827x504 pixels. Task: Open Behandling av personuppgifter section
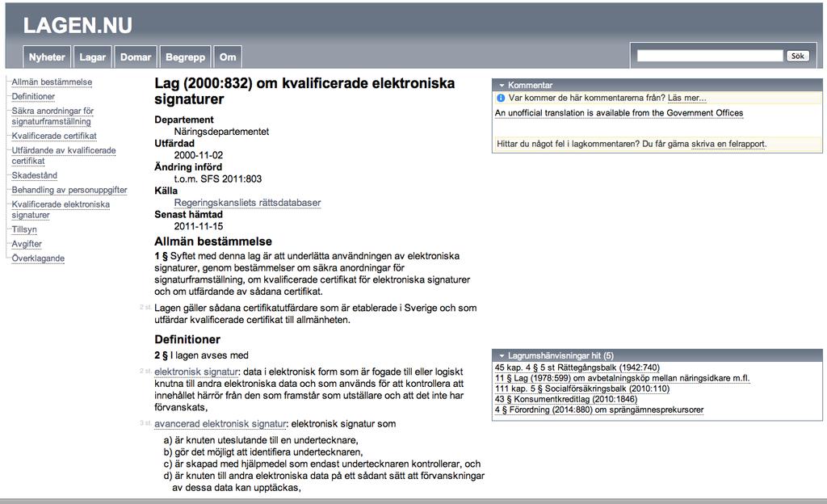69,190
